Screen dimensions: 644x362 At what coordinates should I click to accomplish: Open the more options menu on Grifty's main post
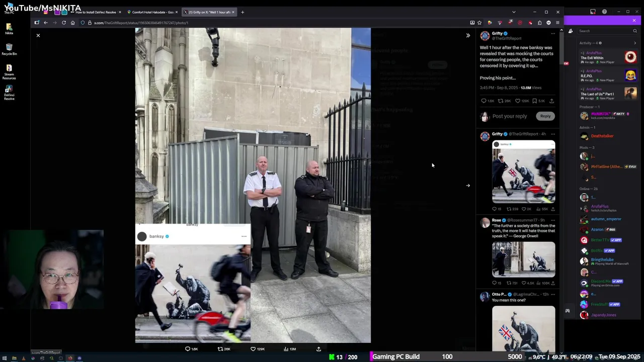553,34
